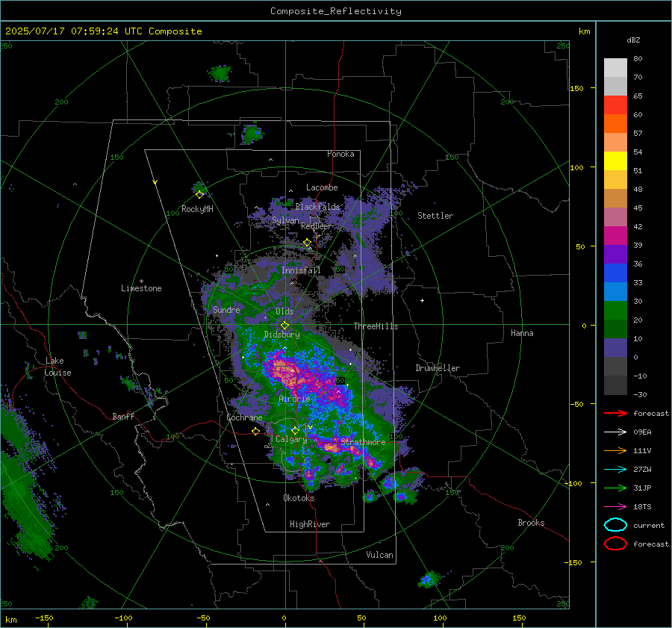The image size is (672, 628).
Task: Click the Stettler city label
Action: point(435,216)
